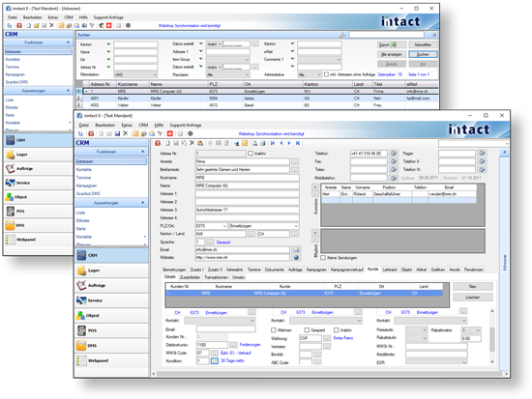Click the Telefon dial icon button
Viewport: 532px width, 399px height.
[394, 154]
